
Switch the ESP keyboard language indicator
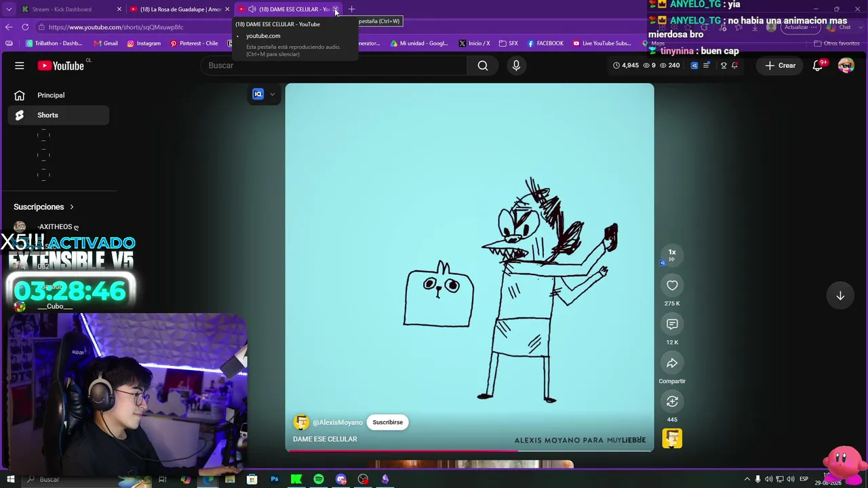pyautogui.click(x=804, y=479)
